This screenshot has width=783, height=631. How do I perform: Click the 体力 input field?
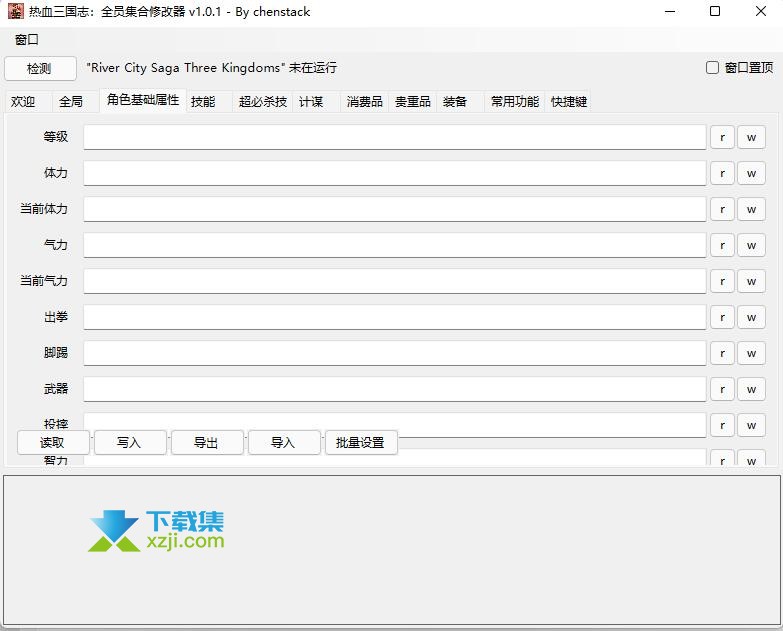point(394,173)
